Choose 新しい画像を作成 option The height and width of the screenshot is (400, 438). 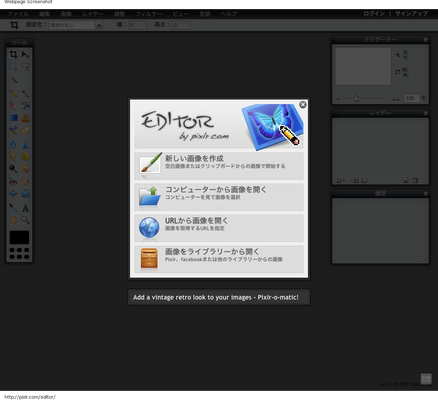(219, 166)
